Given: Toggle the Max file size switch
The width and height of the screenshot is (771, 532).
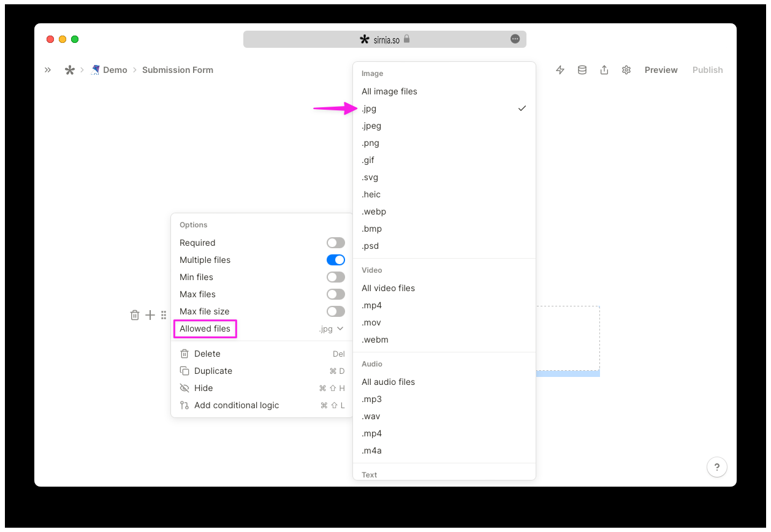Looking at the screenshot, I should click(x=336, y=311).
